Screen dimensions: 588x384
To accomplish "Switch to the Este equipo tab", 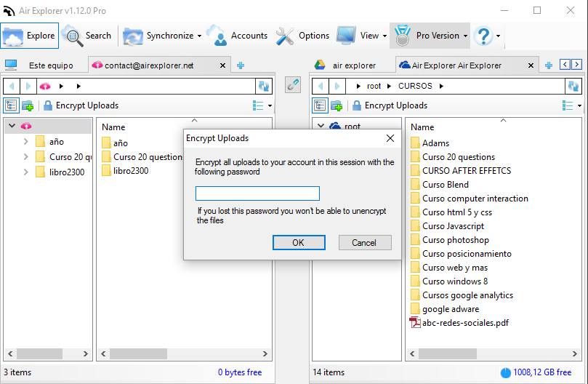I will tap(44, 65).
